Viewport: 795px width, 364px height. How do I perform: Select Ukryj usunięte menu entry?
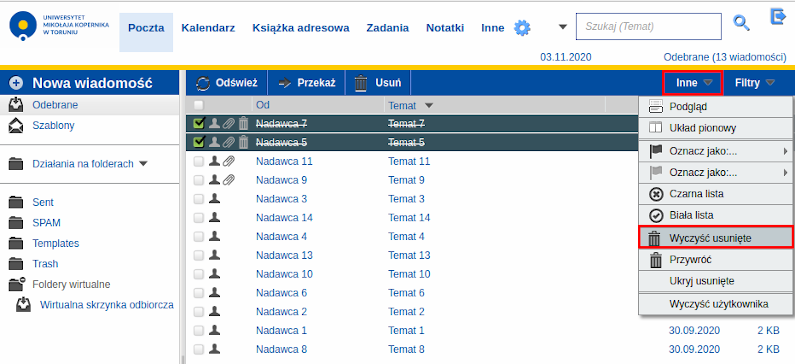coord(715,281)
